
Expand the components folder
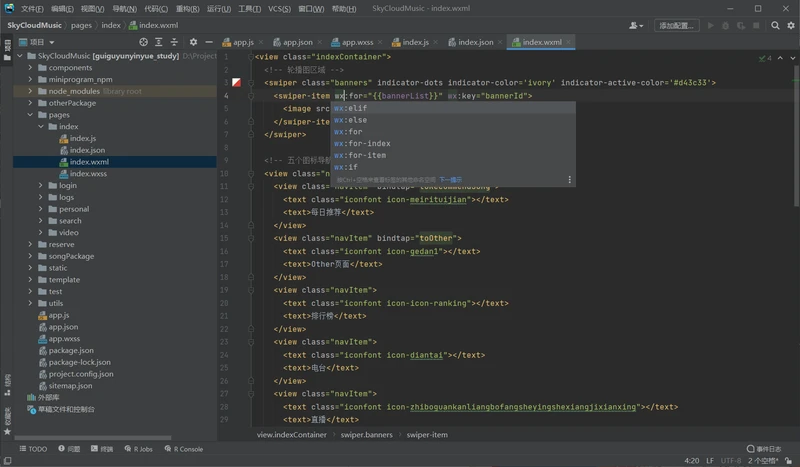pos(30,67)
